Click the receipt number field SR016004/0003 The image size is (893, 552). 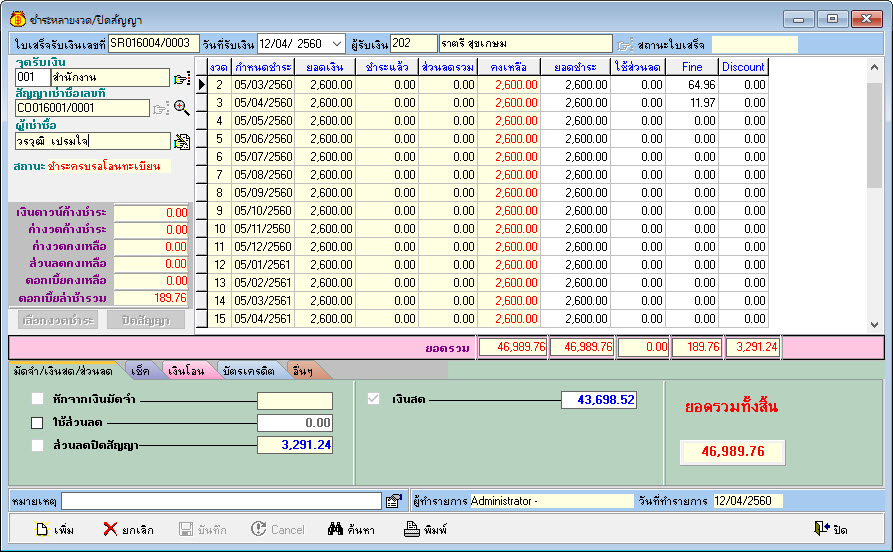154,43
